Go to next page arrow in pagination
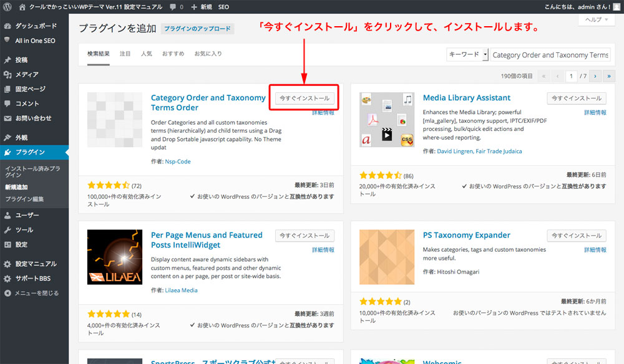 pyautogui.click(x=595, y=76)
